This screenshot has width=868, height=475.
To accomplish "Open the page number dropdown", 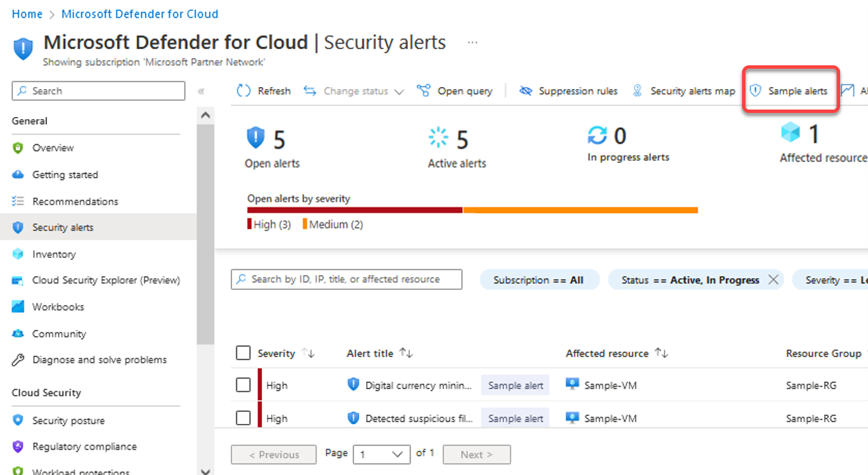I will 382,455.
